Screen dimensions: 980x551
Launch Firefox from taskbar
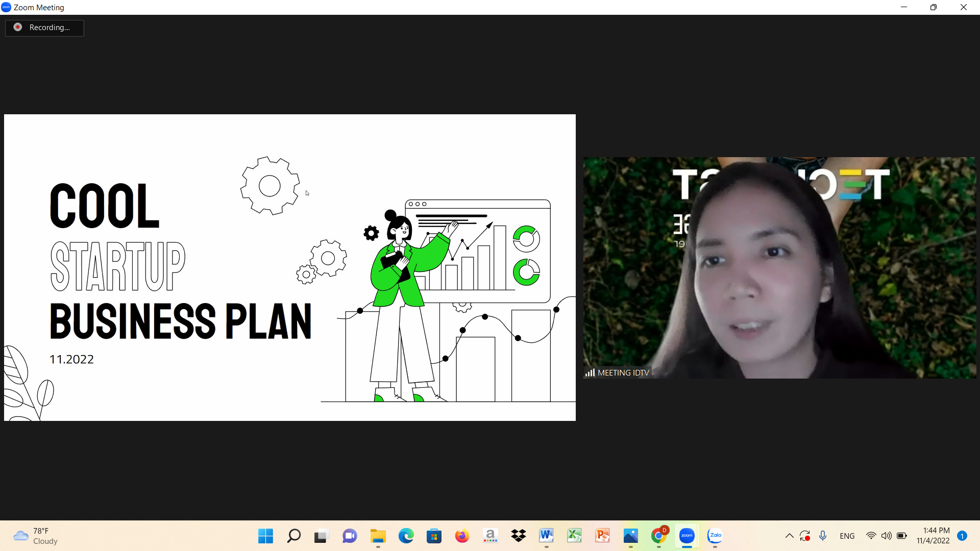tap(462, 536)
